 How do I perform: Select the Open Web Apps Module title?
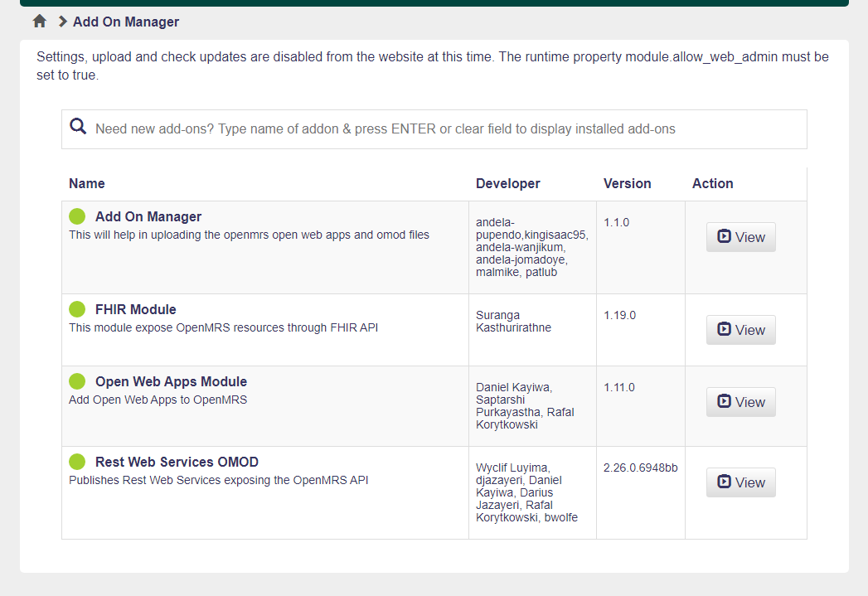click(171, 381)
